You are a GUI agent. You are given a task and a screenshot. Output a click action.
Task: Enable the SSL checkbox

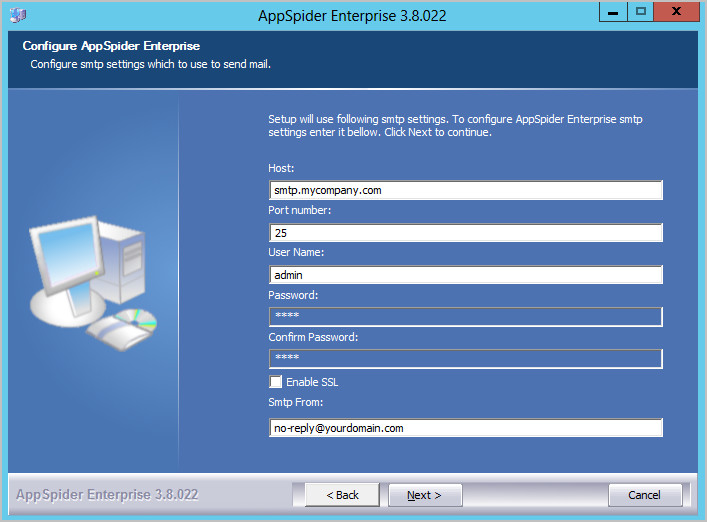(276, 382)
